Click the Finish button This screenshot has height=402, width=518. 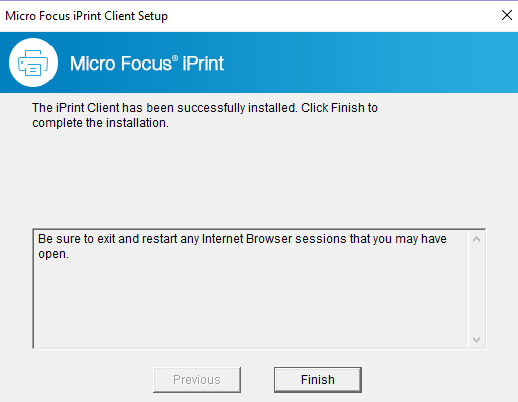(x=318, y=380)
